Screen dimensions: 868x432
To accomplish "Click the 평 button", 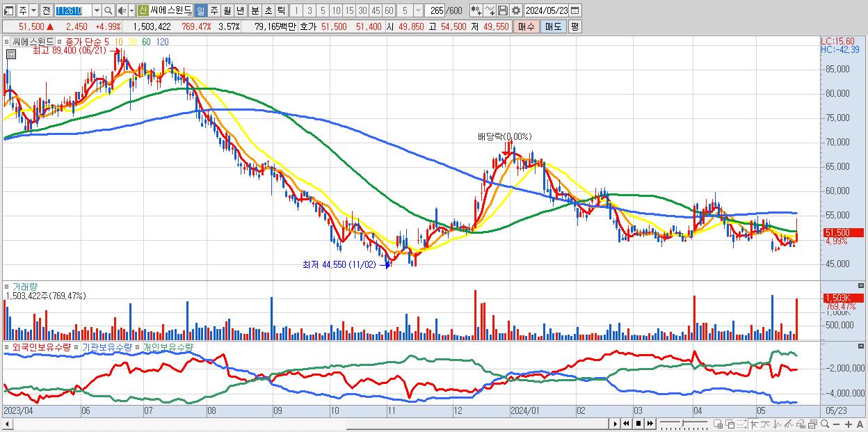I will 574,26.
